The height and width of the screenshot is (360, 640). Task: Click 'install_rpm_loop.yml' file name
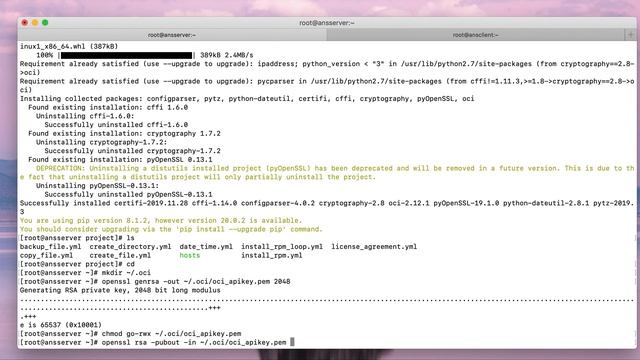click(282, 247)
